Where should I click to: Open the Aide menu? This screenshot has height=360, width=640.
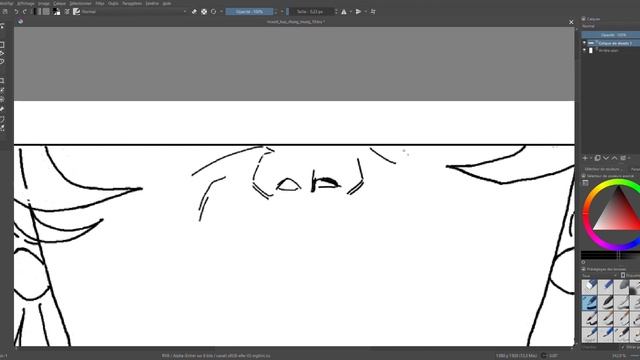click(167, 3)
